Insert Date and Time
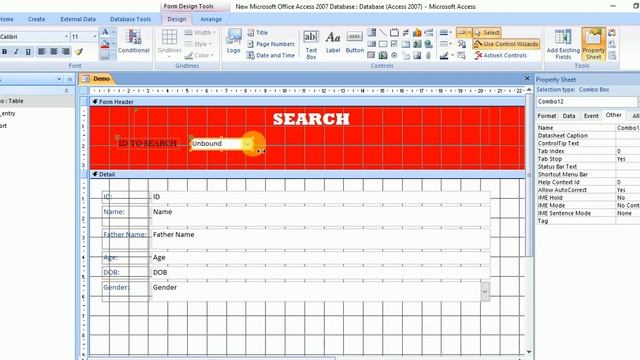 [271, 55]
